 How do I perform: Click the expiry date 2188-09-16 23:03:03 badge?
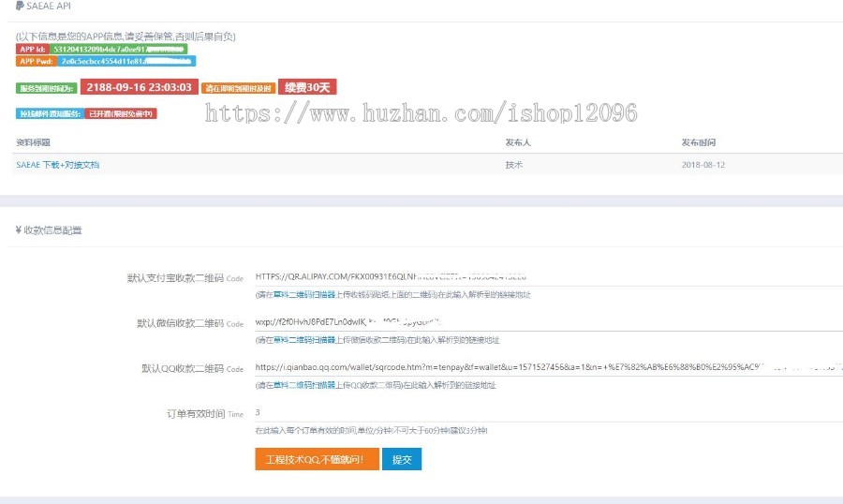(139, 87)
